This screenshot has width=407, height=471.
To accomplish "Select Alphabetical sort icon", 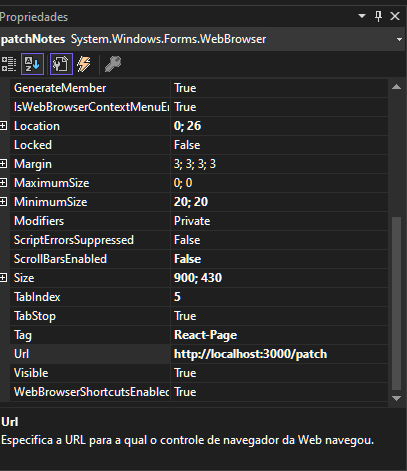I will pyautogui.click(x=32, y=64).
